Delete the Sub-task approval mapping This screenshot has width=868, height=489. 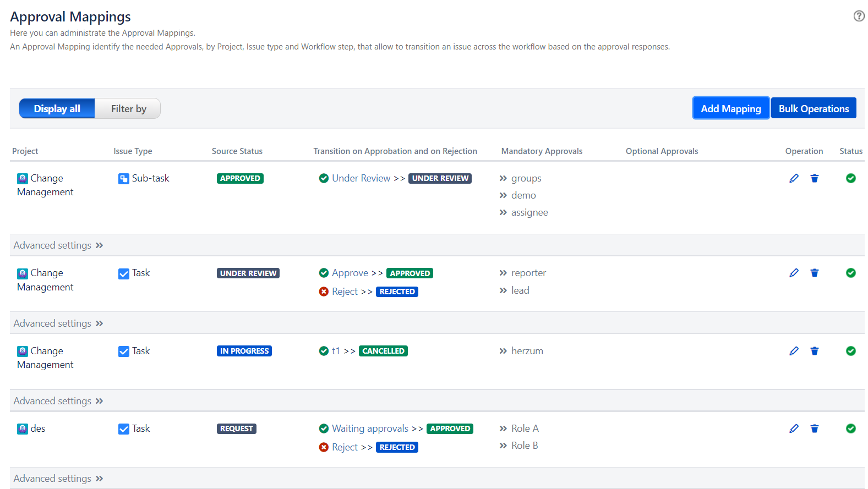(x=814, y=178)
